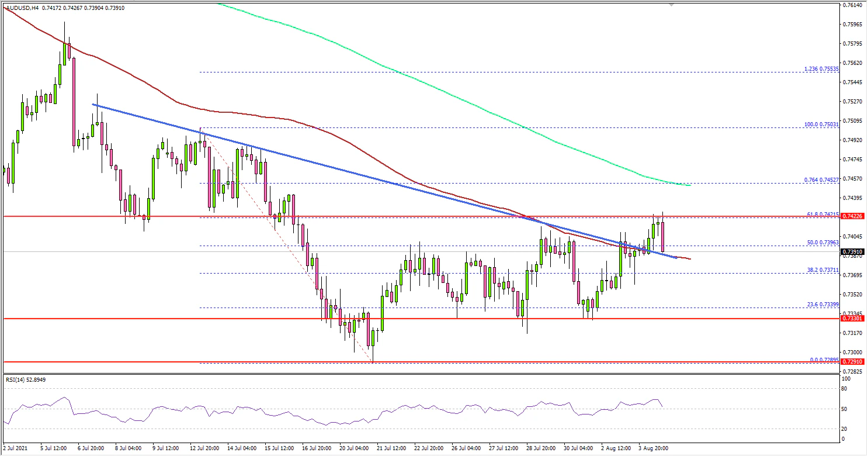Click the 1.236 Fibonacci level label
Viewport: 868px width, 456px height.
[822, 68]
